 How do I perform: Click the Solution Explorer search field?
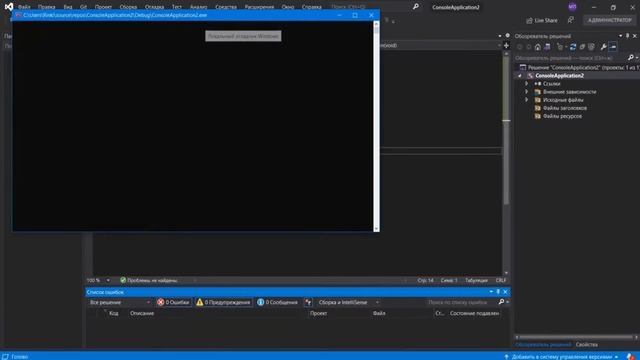tap(571, 58)
